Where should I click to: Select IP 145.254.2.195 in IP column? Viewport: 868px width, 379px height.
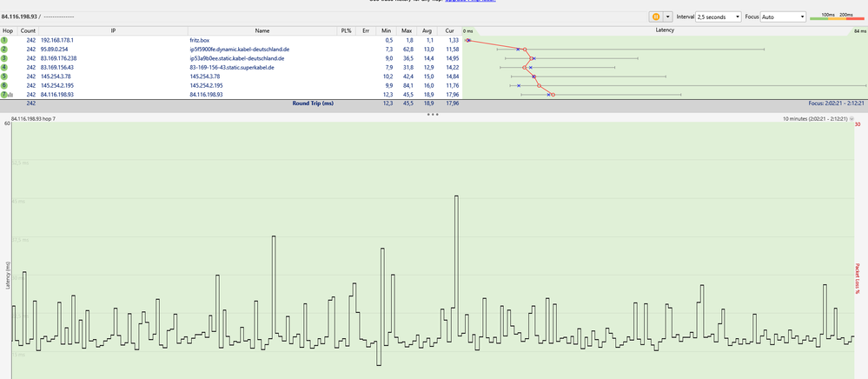(56, 85)
